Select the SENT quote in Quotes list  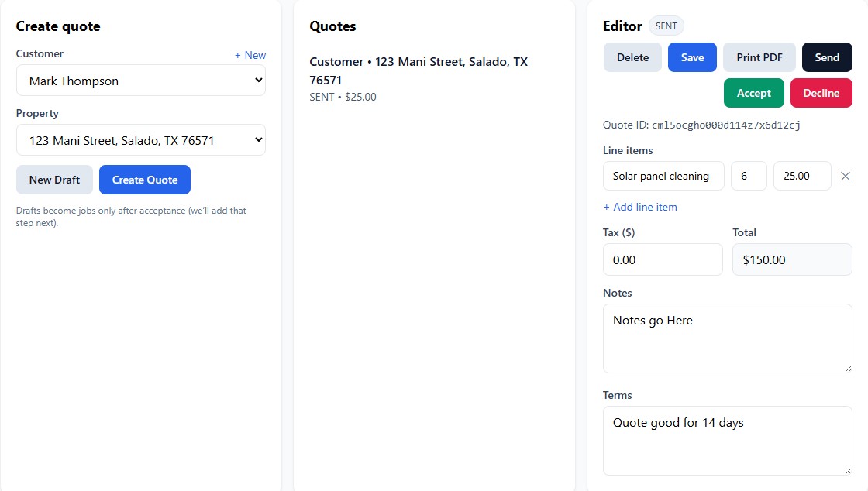418,78
